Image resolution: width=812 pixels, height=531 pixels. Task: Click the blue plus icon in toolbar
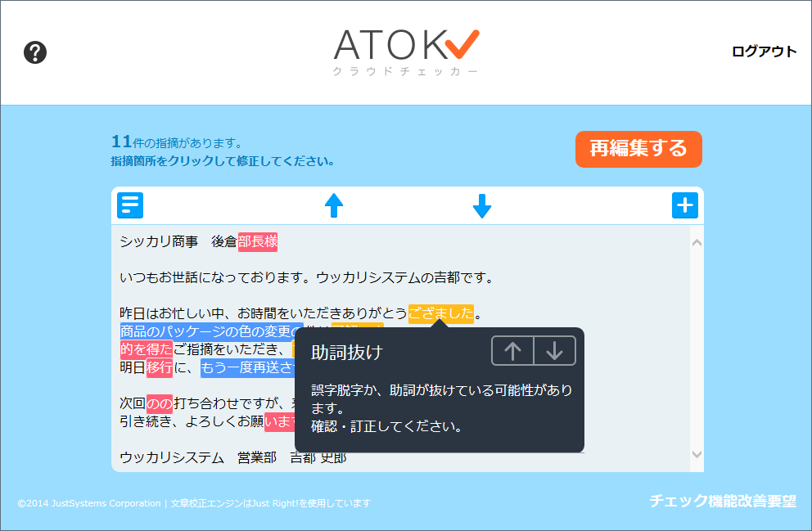point(684,205)
